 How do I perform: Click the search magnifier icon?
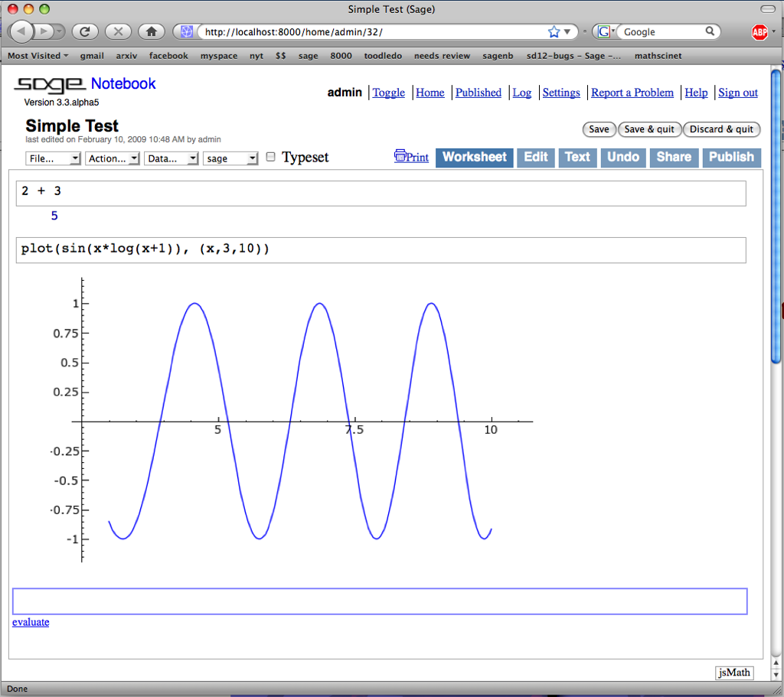coord(710,31)
